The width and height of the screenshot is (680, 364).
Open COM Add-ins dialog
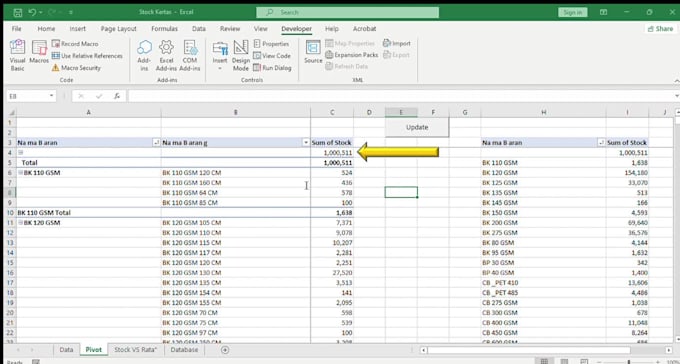190,56
